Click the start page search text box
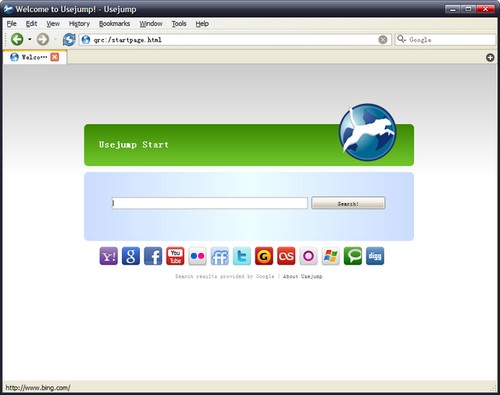The image size is (500, 395). click(x=210, y=203)
